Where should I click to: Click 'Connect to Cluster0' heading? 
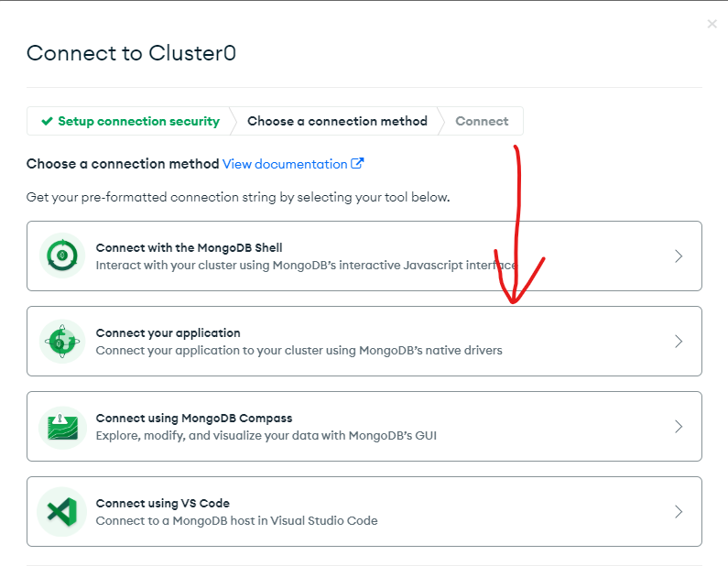pos(131,53)
